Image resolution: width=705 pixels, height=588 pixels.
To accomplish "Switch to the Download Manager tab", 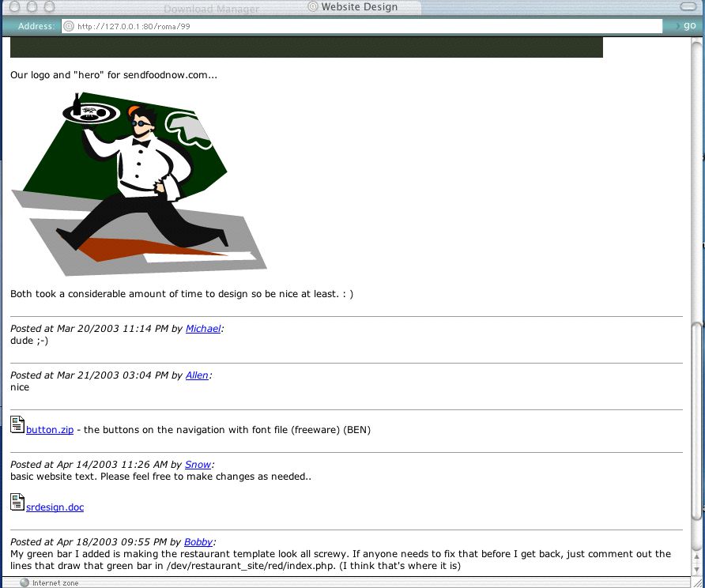I will tap(211, 9).
